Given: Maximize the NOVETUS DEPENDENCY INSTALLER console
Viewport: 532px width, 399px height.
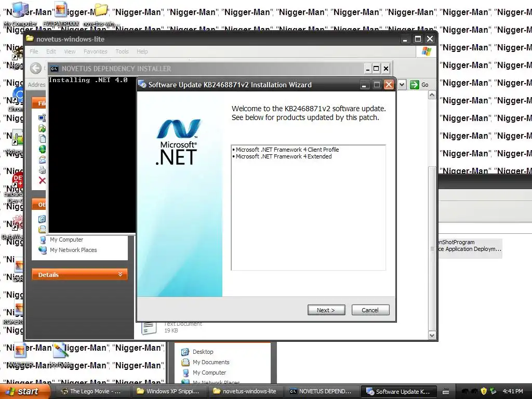Looking at the screenshot, I should click(376, 69).
